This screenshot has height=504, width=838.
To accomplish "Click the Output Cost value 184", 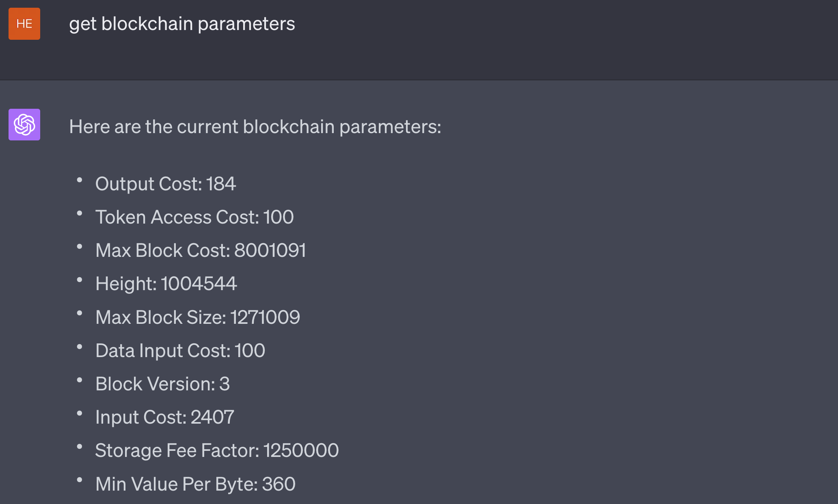I will pyautogui.click(x=221, y=184).
